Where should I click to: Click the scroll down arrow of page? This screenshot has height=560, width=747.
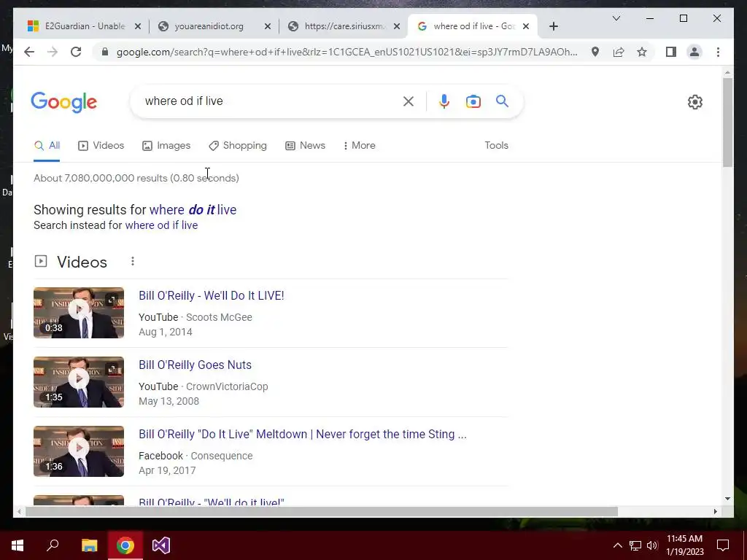(x=727, y=499)
